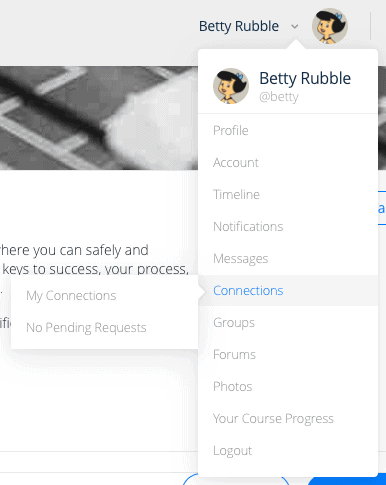
Task: Collapse the user menu chevron arrow
Action: click(295, 26)
